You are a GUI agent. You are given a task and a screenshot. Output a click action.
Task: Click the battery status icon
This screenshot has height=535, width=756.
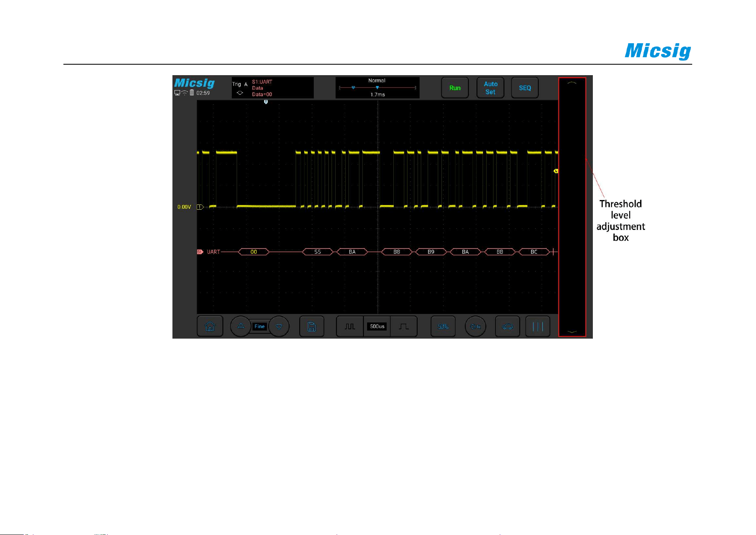click(x=192, y=93)
